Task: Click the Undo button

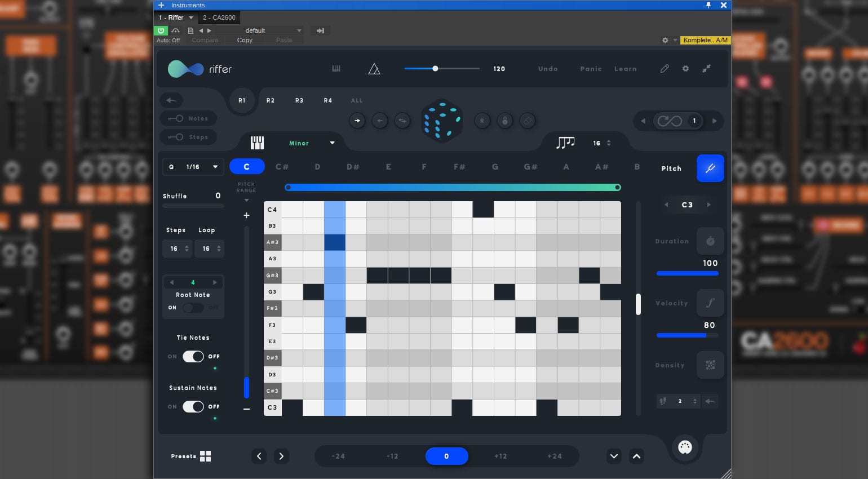Action: 547,68
